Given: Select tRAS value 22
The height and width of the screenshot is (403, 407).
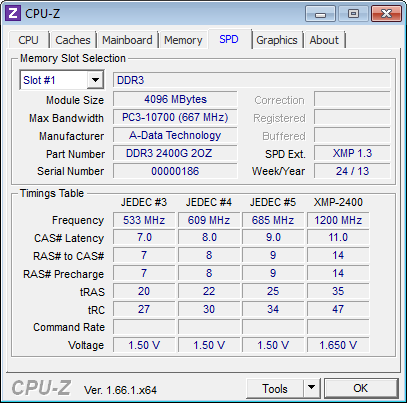Looking at the screenshot, I should (x=209, y=291).
